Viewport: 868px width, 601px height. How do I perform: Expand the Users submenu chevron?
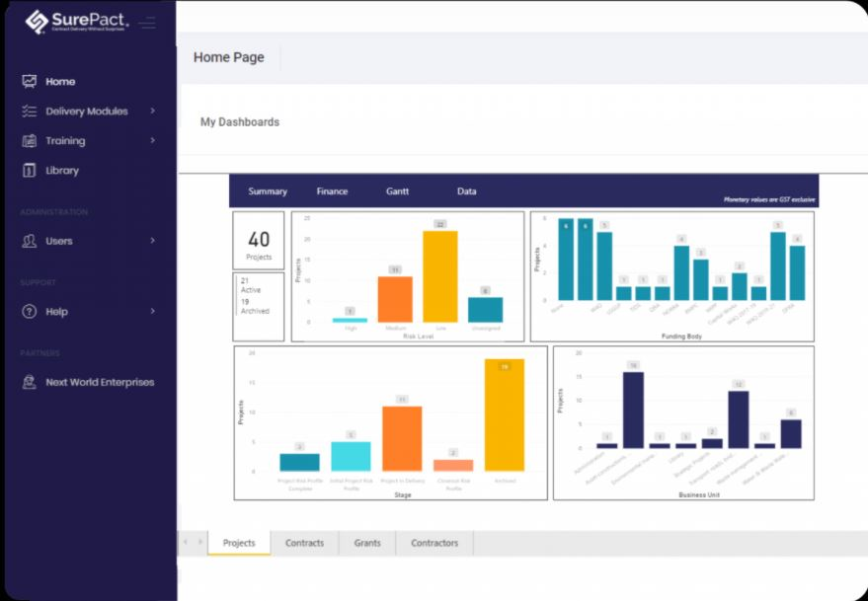pos(151,241)
